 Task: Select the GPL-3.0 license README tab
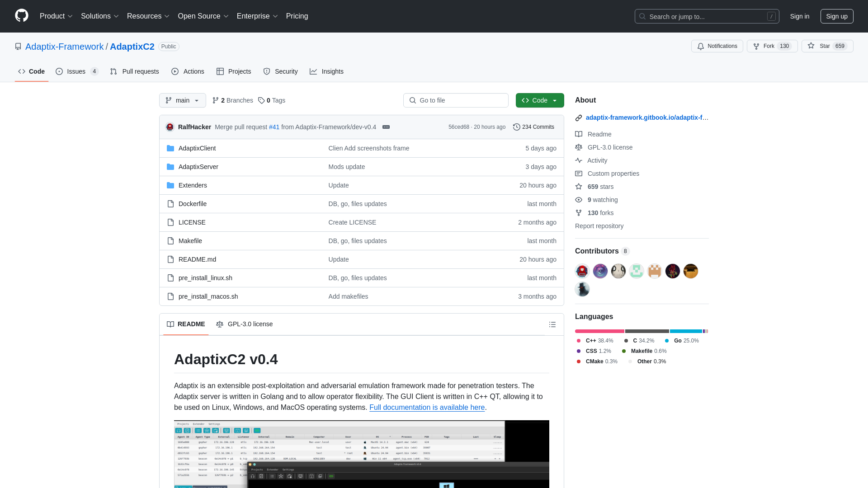pos(245,324)
